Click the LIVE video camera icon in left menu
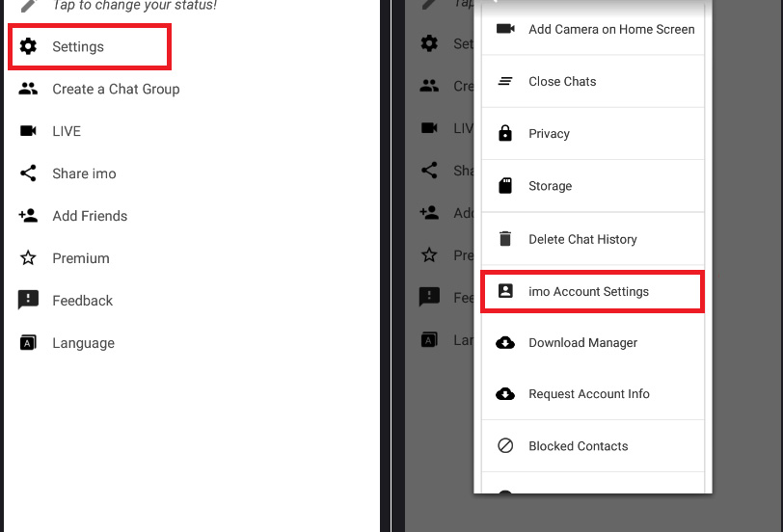Viewport: 783px width, 532px height. (28, 131)
